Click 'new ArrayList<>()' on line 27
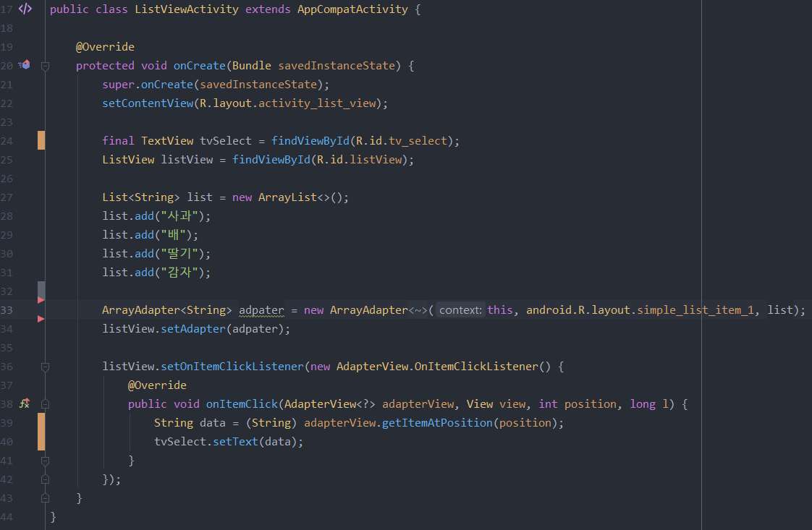Screen dimensions: 812x530 pos(287,197)
